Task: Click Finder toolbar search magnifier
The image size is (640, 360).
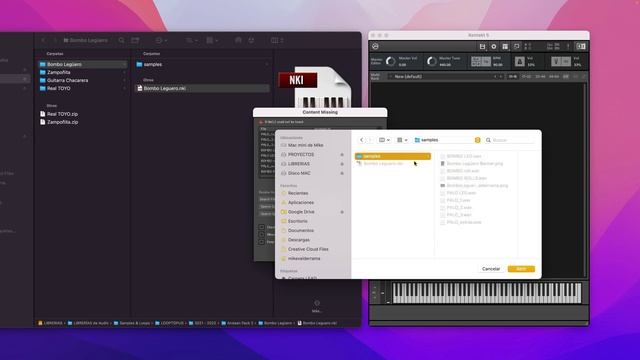Action: [122, 40]
